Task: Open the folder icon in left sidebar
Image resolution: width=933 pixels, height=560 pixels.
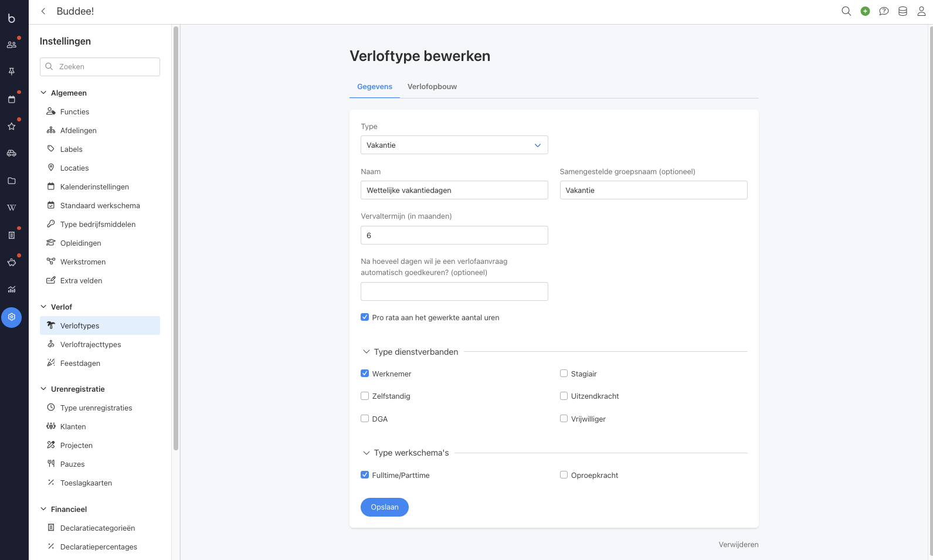Action: (11, 181)
